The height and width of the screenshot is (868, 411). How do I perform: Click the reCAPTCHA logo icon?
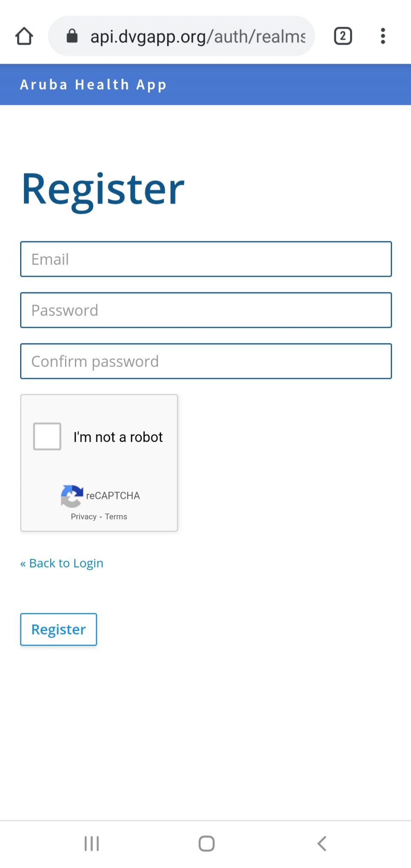point(71,496)
